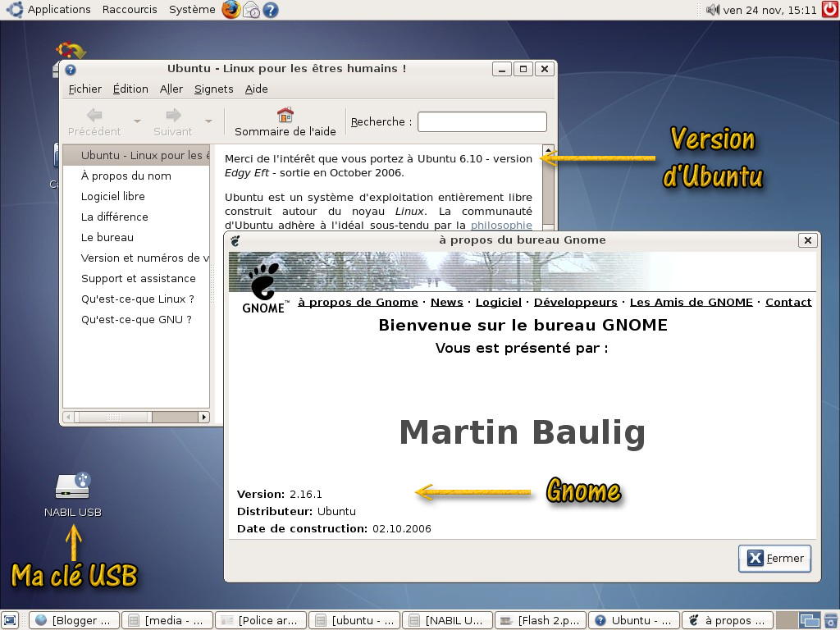840x630 pixels.
Task: Open Signets menu in help window
Action: tap(213, 89)
